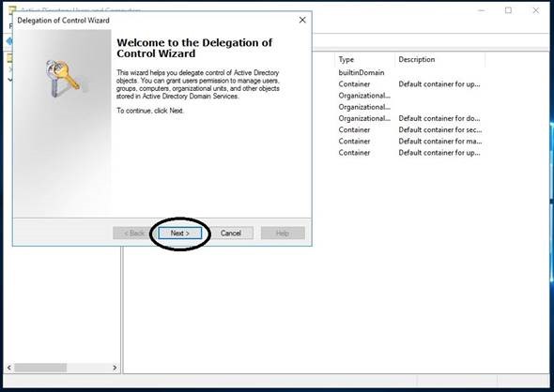Maximize the Active Directory Users and Computers window

(508, 10)
